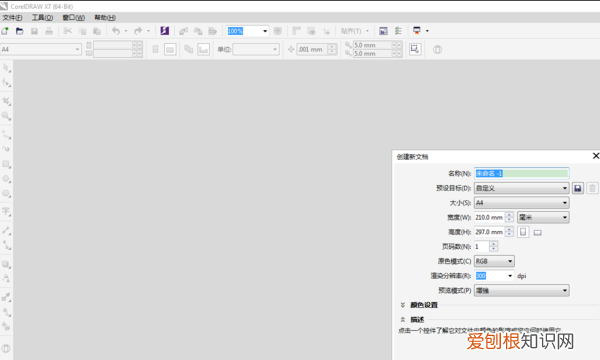600x360 pixels.
Task: Click the 宽度 width value field
Action: tap(489, 217)
